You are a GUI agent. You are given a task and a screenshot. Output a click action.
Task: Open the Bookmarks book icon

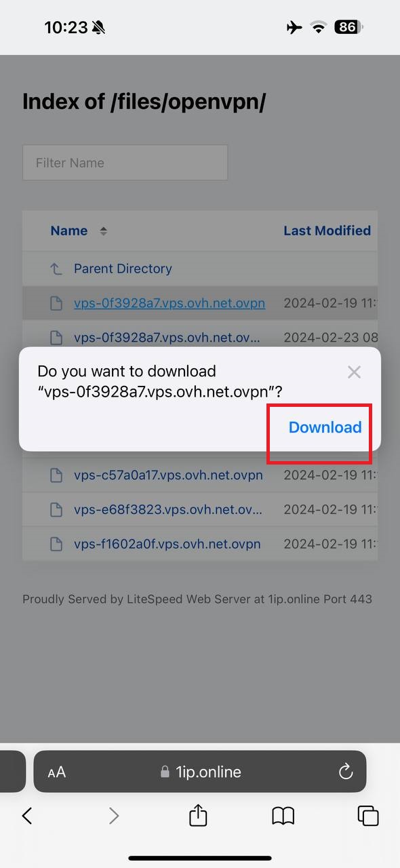[283, 816]
